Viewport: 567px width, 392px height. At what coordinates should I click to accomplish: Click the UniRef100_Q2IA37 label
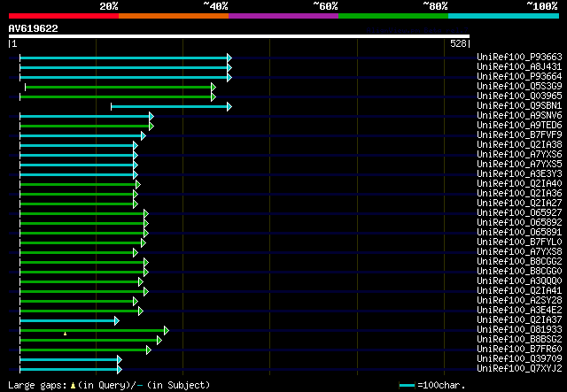(x=519, y=320)
